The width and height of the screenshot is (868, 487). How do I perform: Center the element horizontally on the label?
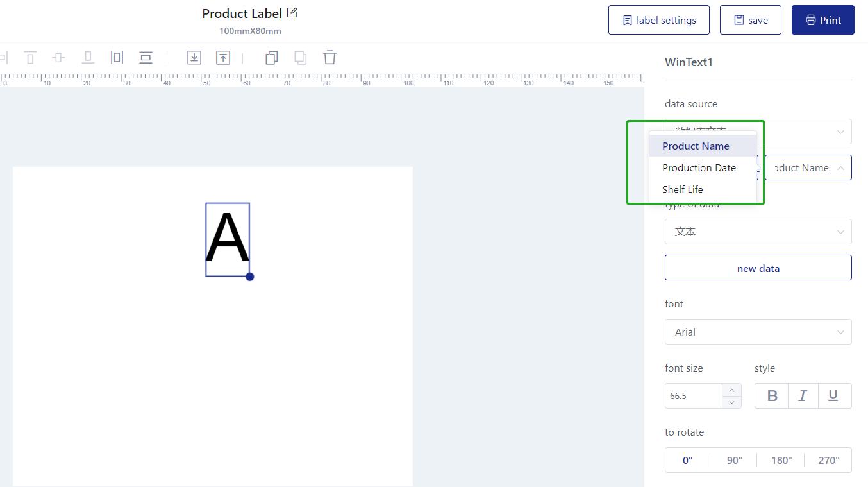[x=117, y=57]
